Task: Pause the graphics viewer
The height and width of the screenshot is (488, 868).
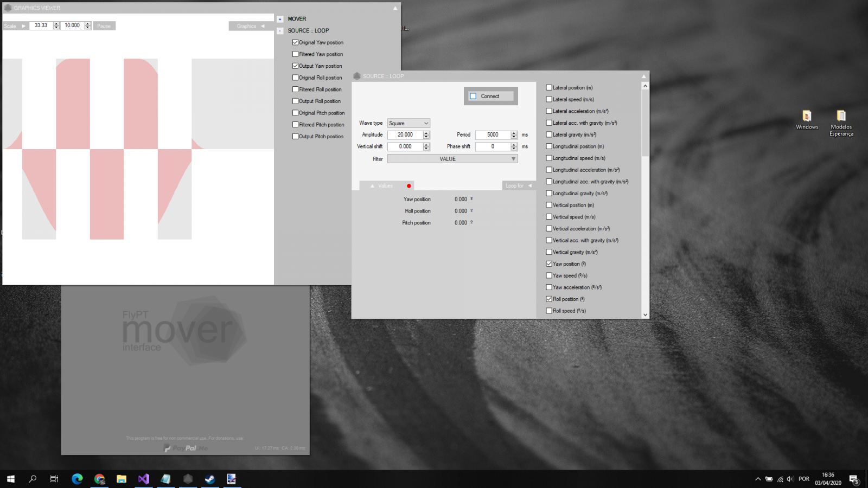Action: 104,26
